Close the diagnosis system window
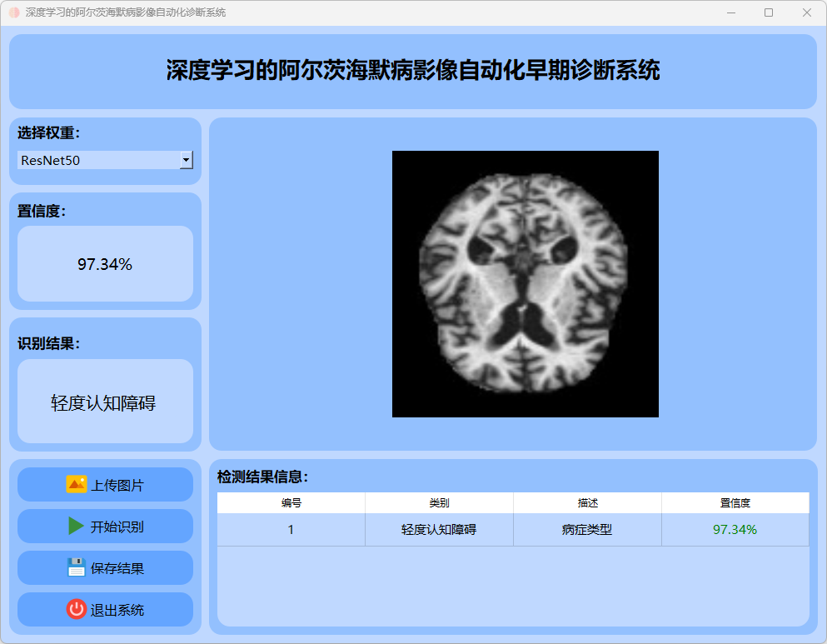 coord(806,12)
